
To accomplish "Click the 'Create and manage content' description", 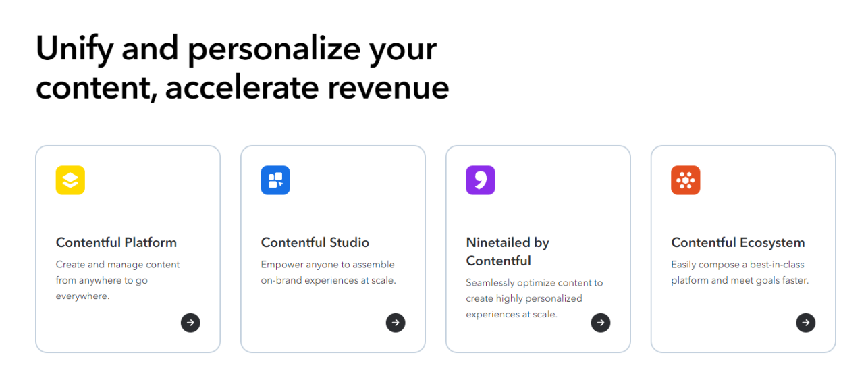I will point(117,280).
